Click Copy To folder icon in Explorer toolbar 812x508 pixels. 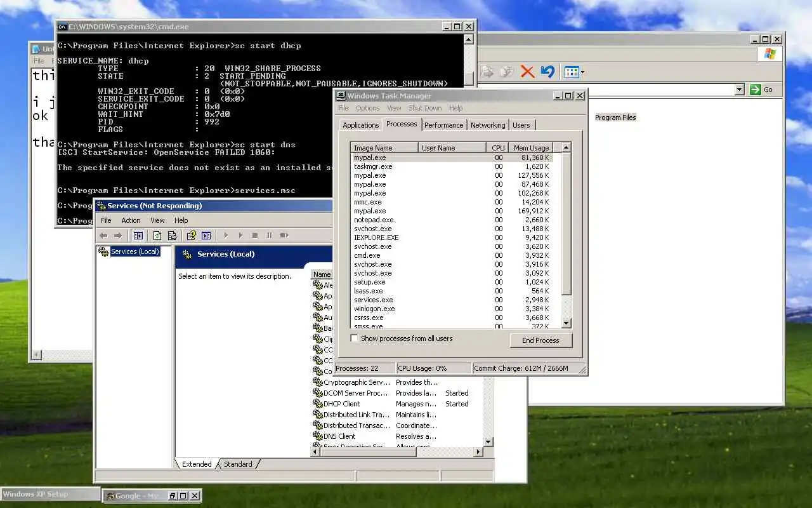[x=506, y=71]
